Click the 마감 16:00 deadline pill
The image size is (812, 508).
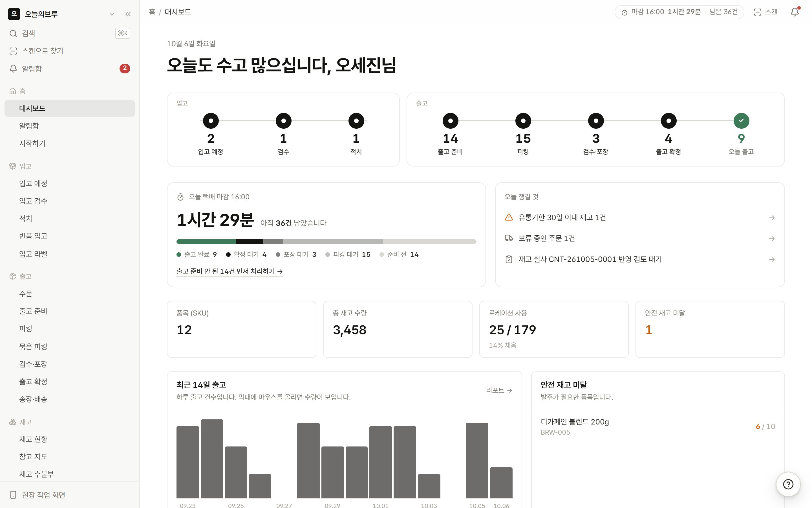pos(679,12)
